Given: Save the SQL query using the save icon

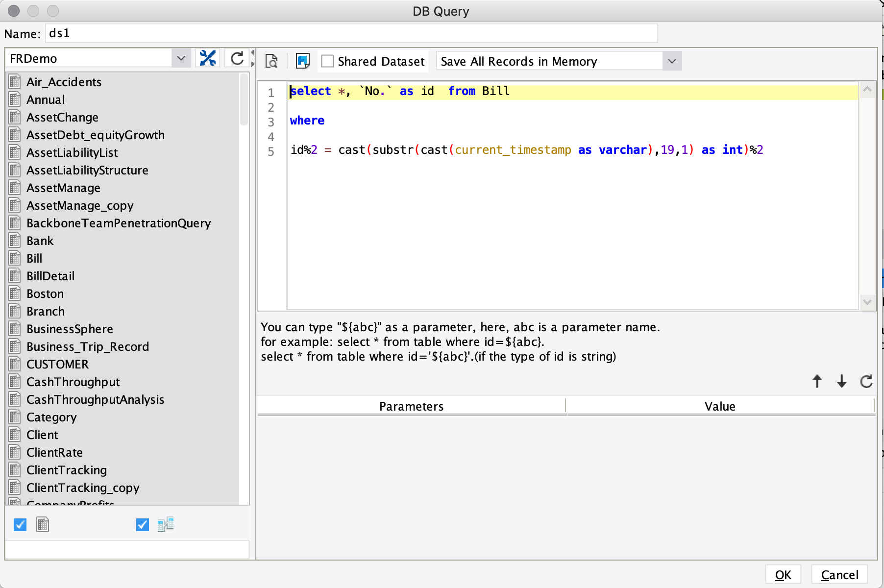Looking at the screenshot, I should coord(302,61).
